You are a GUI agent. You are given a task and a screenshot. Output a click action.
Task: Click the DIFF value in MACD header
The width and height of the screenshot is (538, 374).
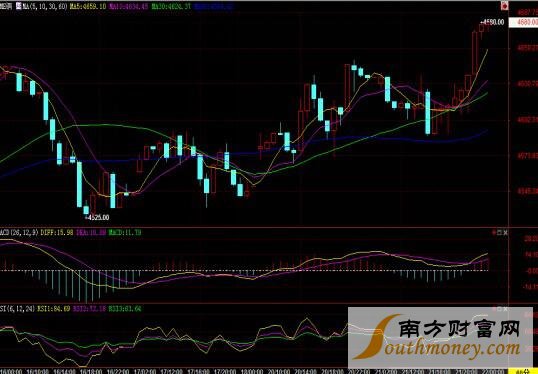coord(57,233)
